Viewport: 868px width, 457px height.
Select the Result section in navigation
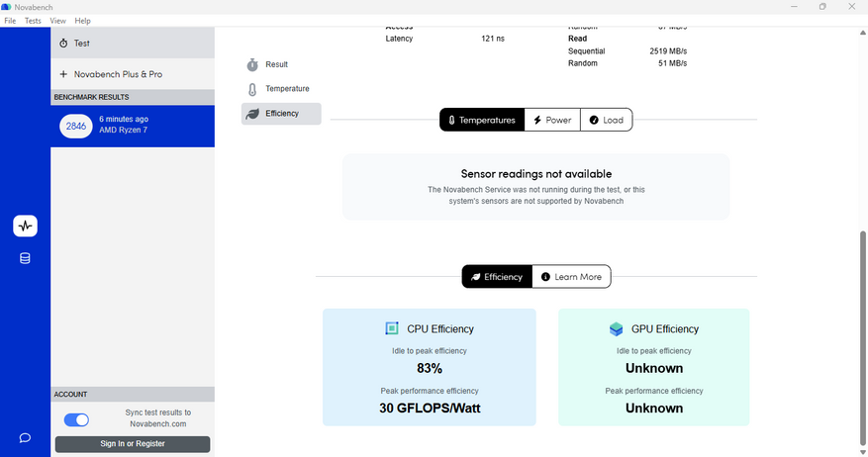click(276, 64)
